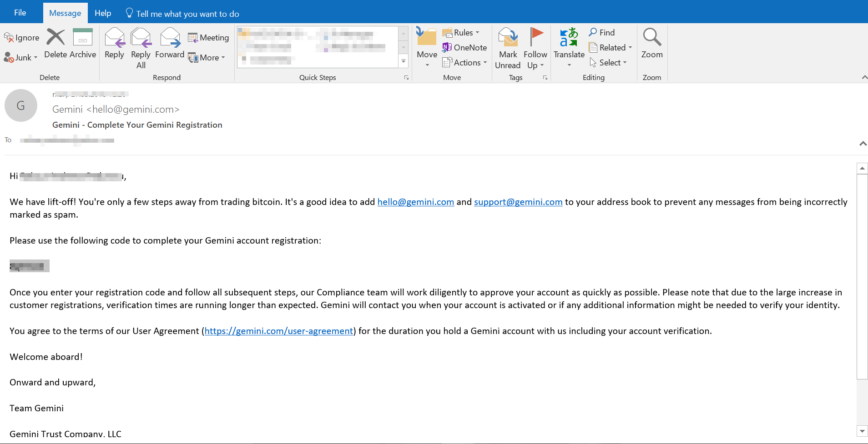Open the Related dropdown

coord(611,48)
